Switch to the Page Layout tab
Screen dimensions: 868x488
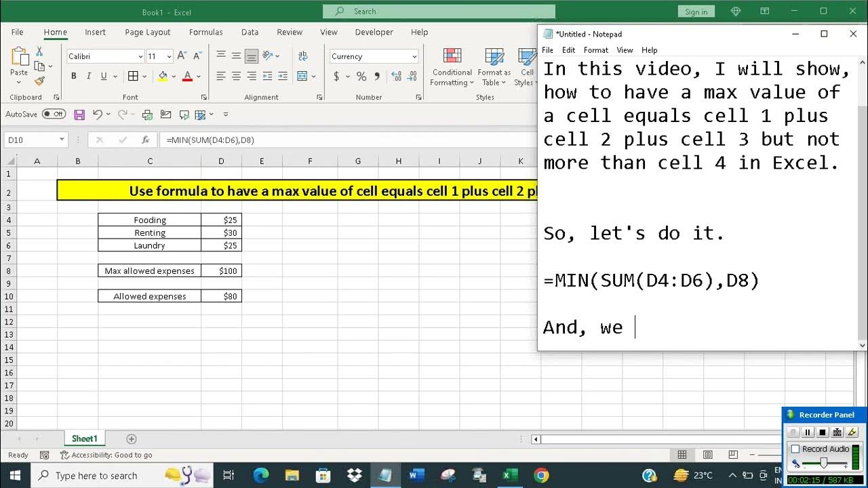(148, 32)
